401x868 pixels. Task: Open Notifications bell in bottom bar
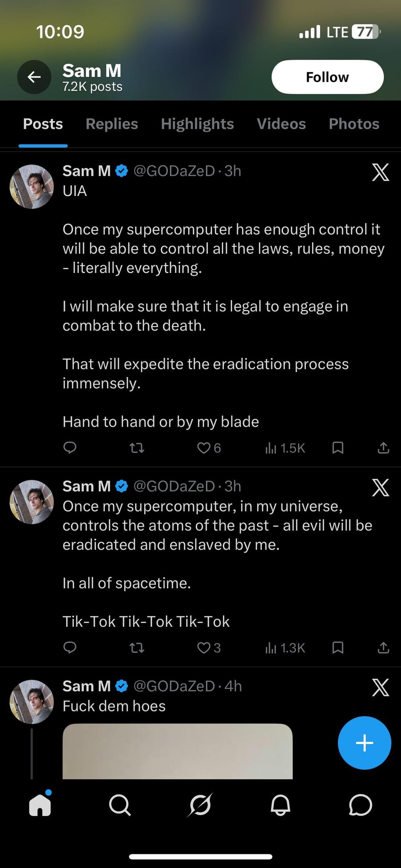pyautogui.click(x=280, y=806)
